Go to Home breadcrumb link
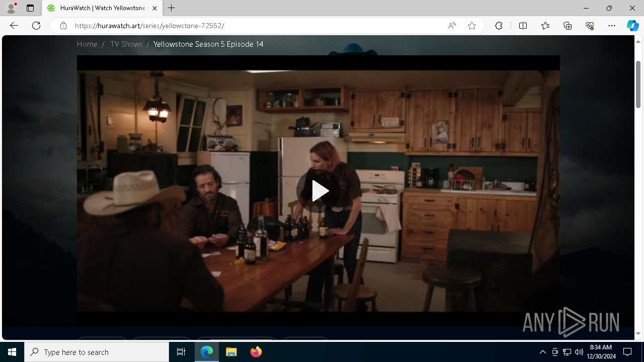644x362 pixels. (x=87, y=44)
